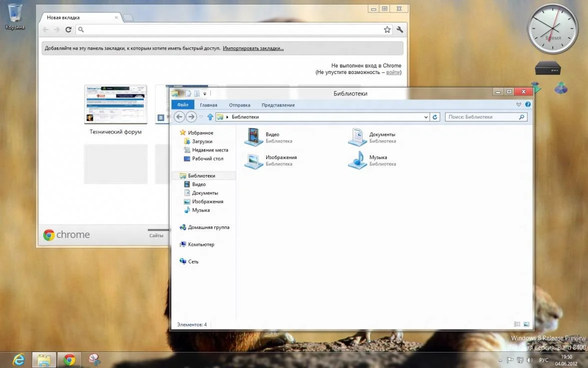Click the magnifier icon in the Explorer search box
This screenshot has height=368, width=588.
522,117
